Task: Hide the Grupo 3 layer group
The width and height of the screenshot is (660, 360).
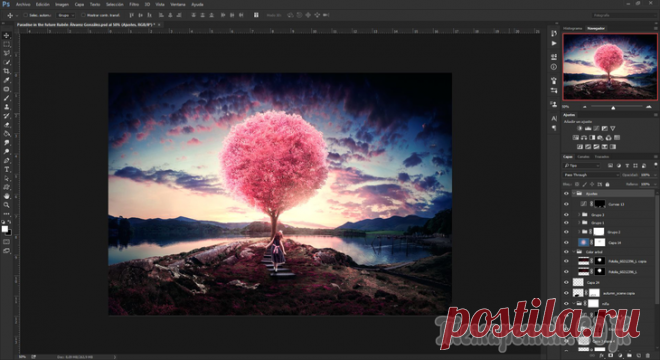Action: tap(566, 215)
